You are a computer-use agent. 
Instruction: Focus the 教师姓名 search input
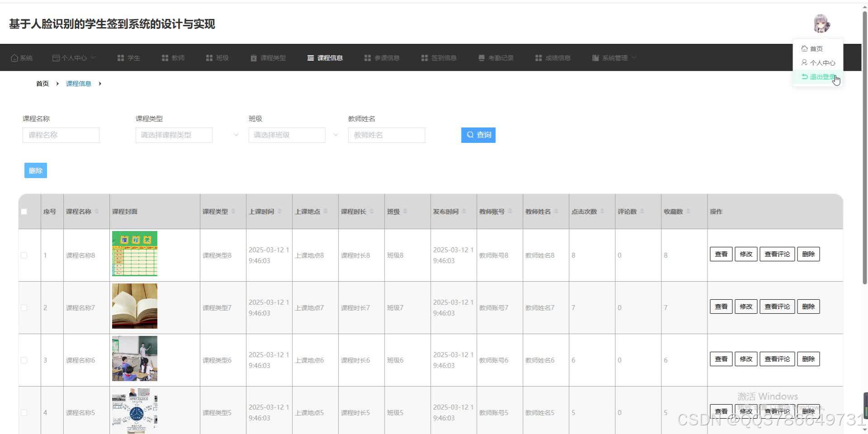(x=387, y=135)
